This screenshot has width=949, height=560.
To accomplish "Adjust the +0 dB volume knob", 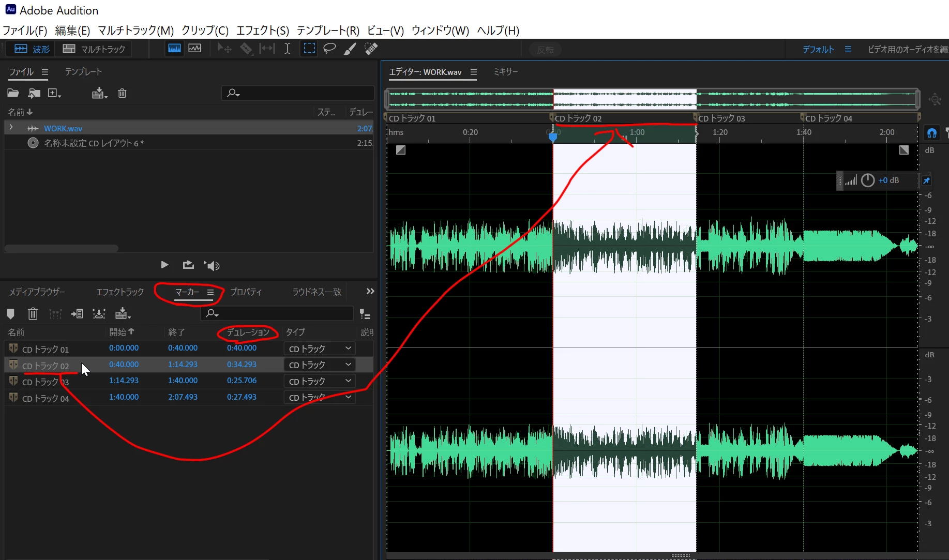I will click(x=868, y=180).
